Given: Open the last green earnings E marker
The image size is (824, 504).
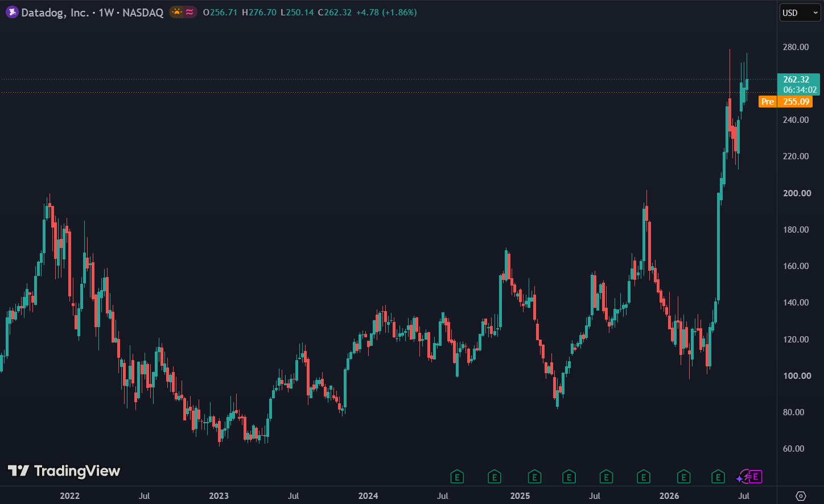Looking at the screenshot, I should coord(718,477).
